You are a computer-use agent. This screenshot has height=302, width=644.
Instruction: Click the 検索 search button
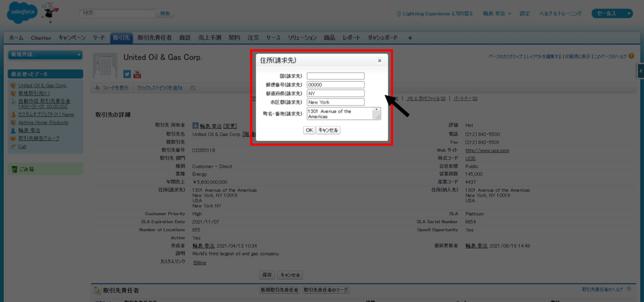[x=165, y=13]
